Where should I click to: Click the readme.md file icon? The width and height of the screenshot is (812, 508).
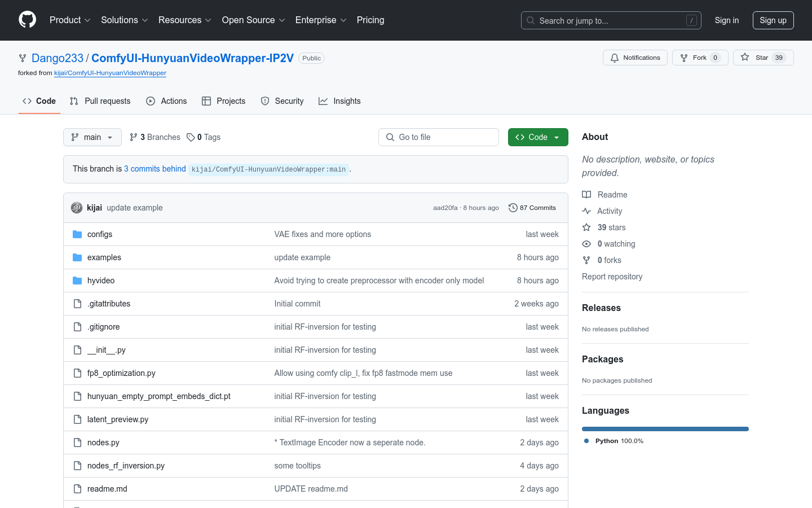[x=77, y=489]
